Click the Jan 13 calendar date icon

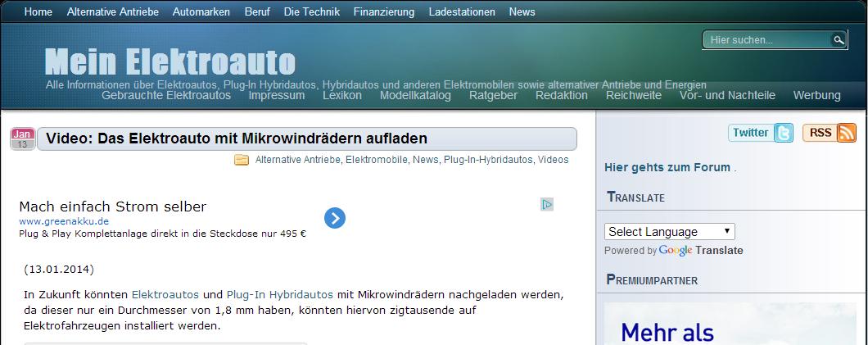tap(22, 138)
